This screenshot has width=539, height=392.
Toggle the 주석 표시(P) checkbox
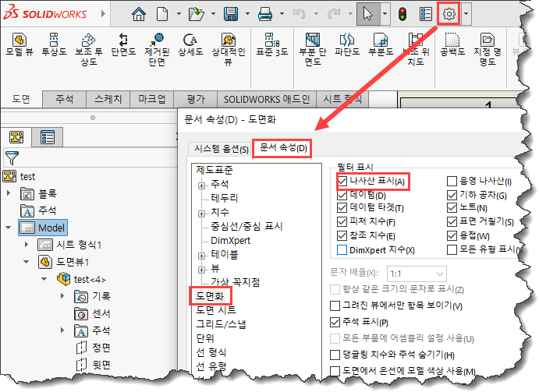click(335, 322)
